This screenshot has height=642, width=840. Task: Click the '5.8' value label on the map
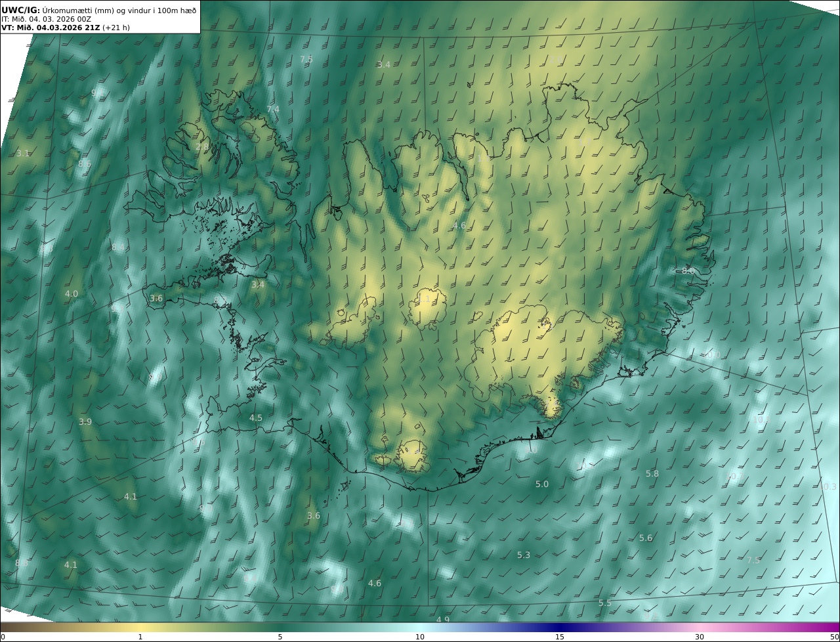652,473
